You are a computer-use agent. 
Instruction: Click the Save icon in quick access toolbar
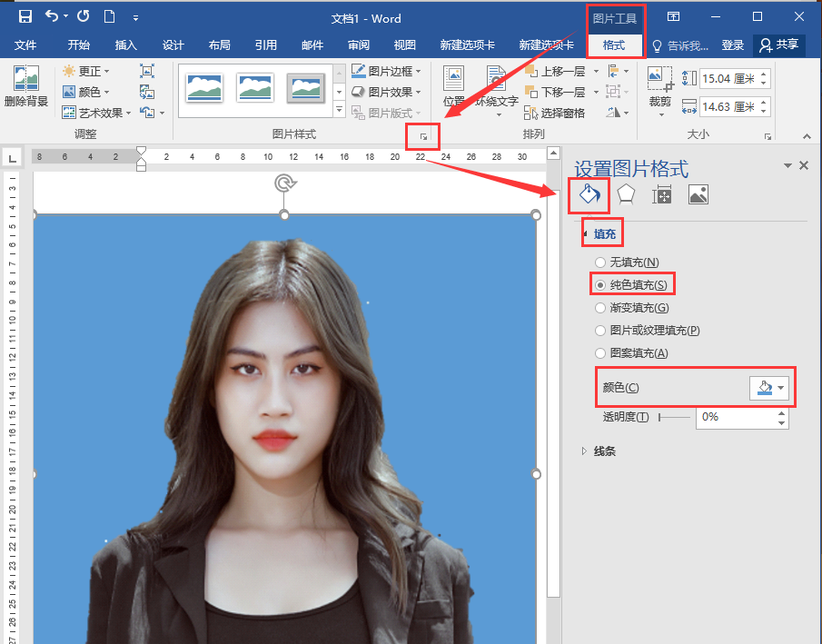click(x=25, y=16)
